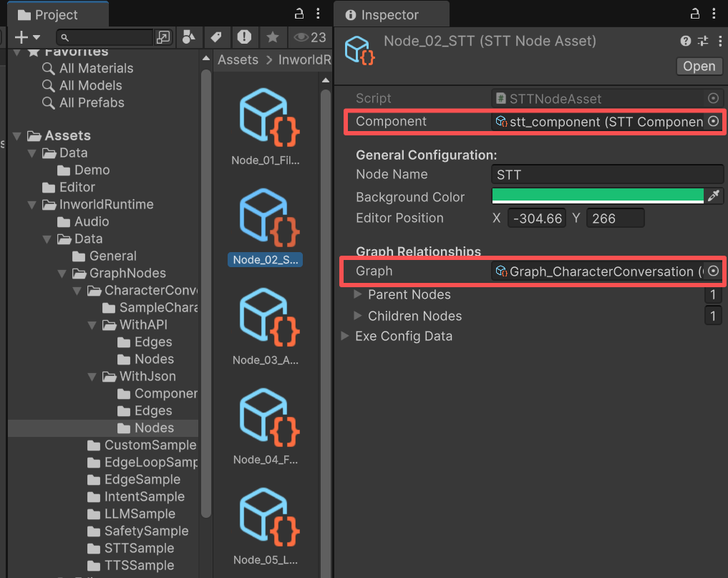
Task: Open the Project tab
Action: tap(57, 15)
